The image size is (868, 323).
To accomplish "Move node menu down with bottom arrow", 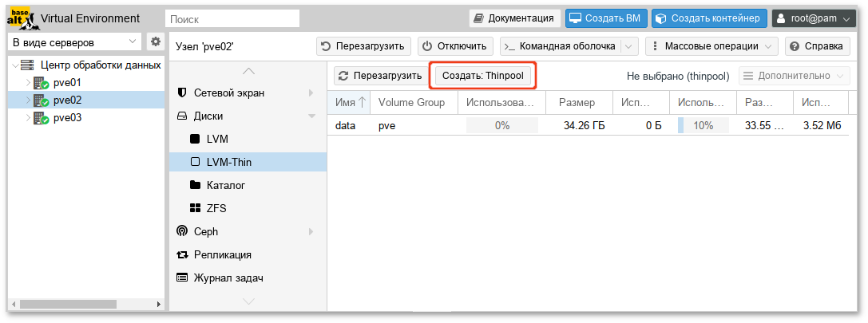I will (x=248, y=301).
